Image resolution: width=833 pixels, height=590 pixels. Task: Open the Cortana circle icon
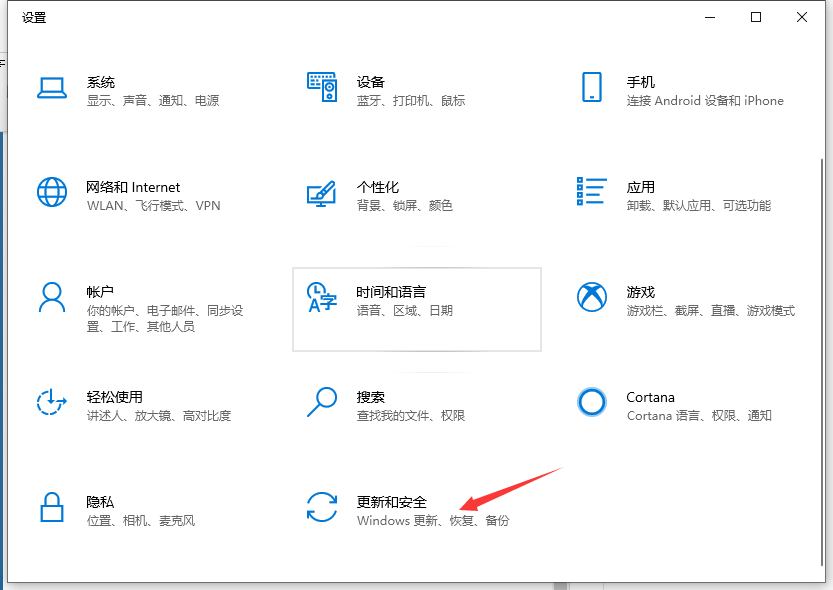point(592,402)
